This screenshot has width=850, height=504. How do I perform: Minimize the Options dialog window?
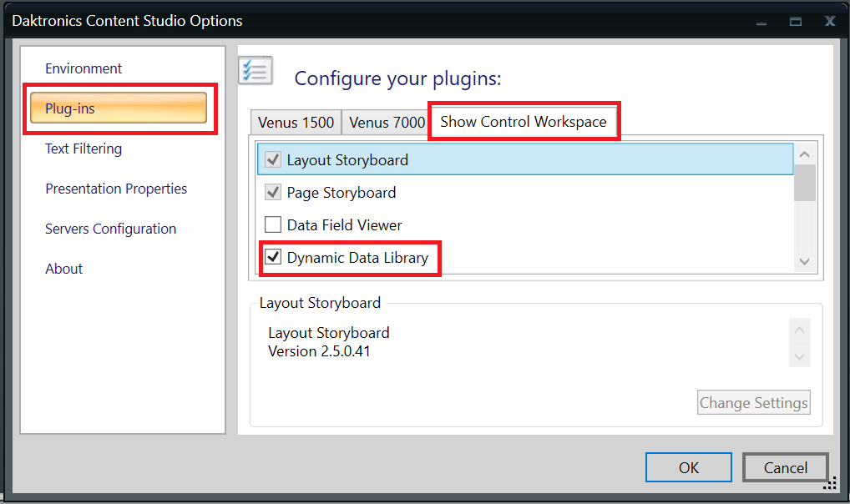click(761, 22)
